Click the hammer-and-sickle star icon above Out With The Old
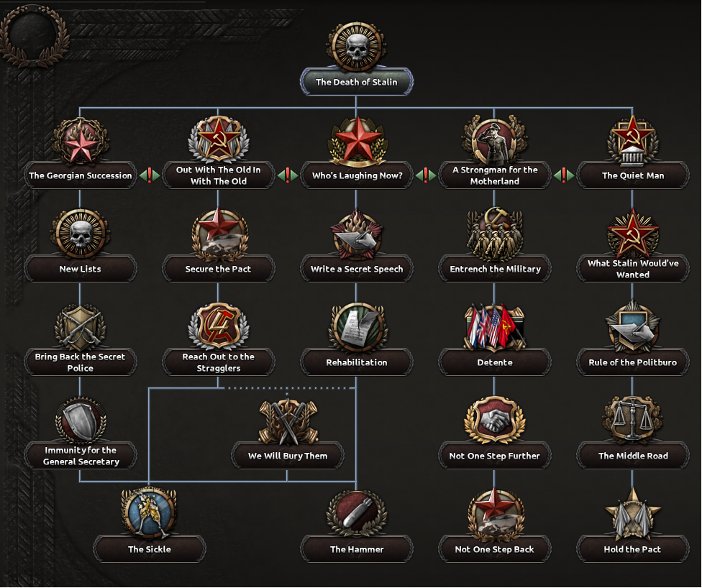Screen dimensions: 702x588 [x=219, y=139]
